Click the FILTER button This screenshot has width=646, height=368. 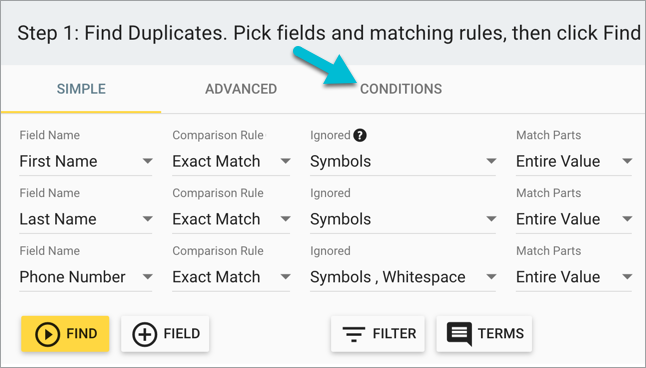coord(378,334)
